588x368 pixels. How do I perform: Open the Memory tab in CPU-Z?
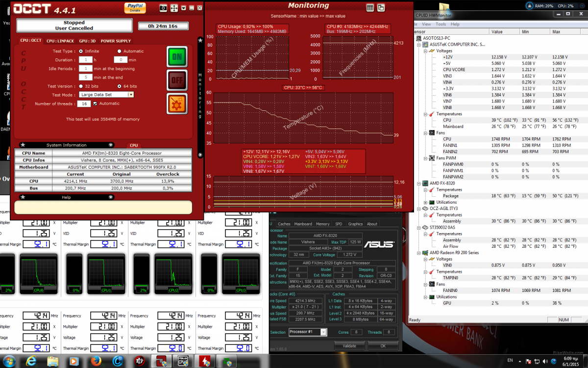pyautogui.click(x=322, y=224)
